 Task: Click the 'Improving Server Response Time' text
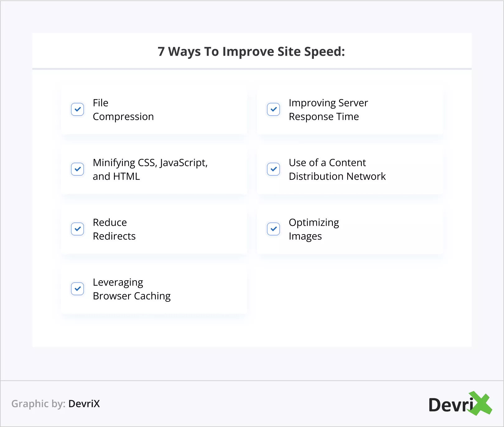pos(328,110)
